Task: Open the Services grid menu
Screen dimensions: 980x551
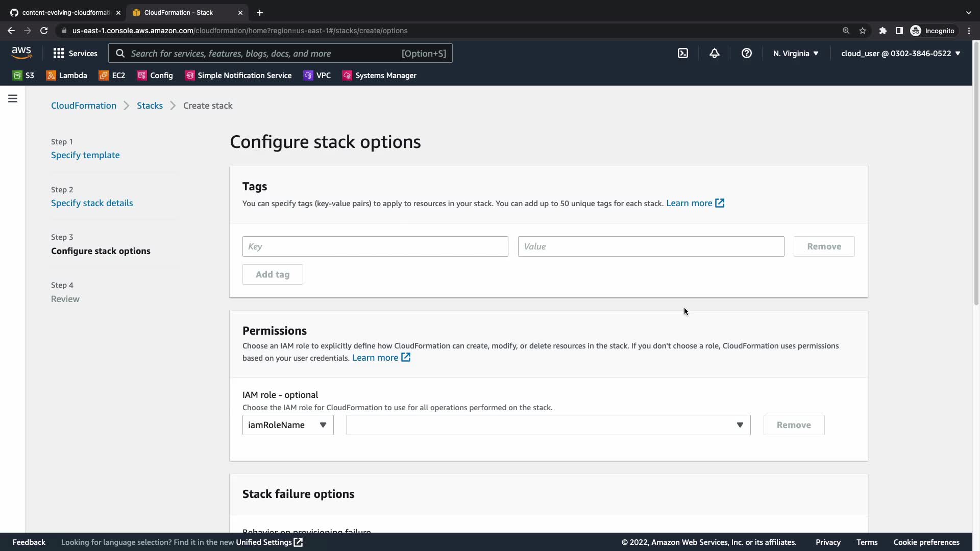Action: point(75,53)
